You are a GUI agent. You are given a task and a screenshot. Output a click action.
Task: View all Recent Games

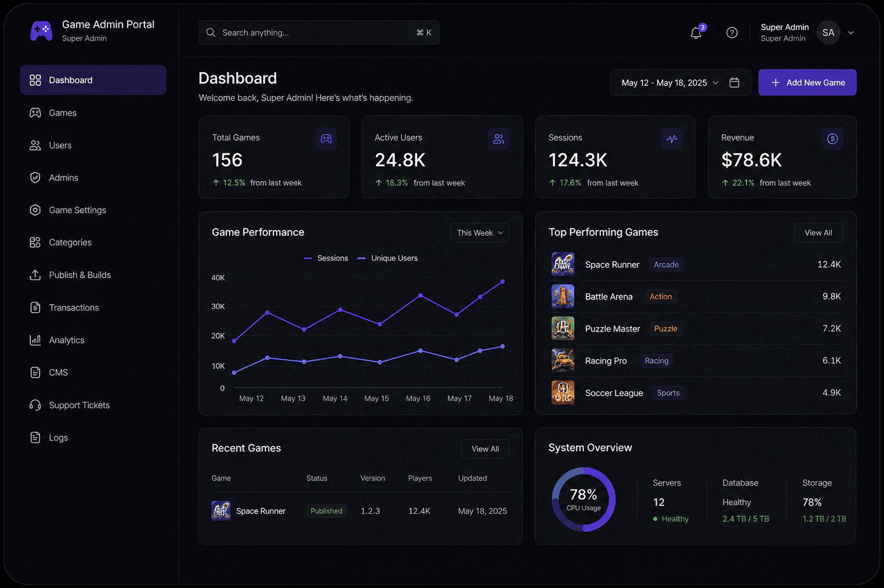(x=485, y=449)
